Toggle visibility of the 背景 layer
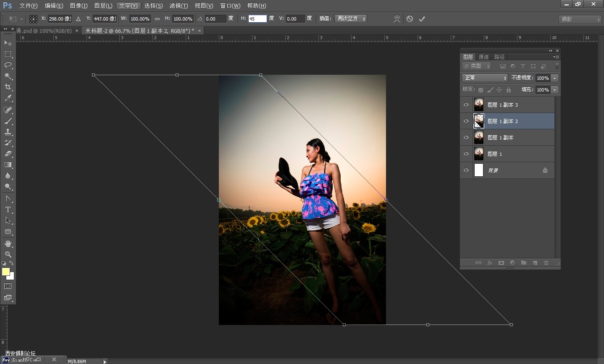The image size is (604, 364). pos(466,170)
